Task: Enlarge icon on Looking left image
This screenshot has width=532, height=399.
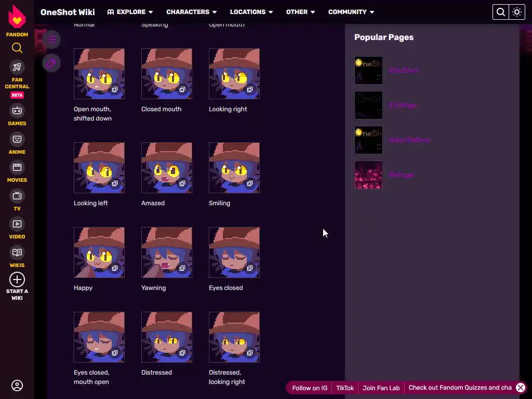Action: pos(115,183)
